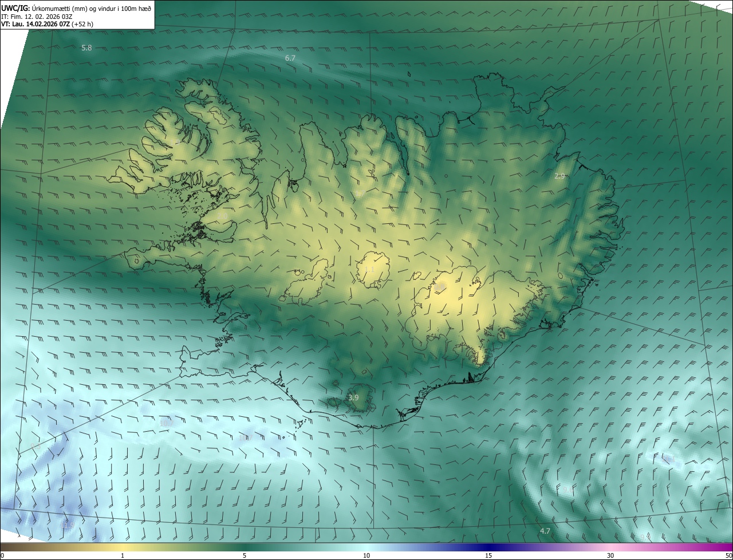Click the color scale tick label '0'

tap(2, 556)
